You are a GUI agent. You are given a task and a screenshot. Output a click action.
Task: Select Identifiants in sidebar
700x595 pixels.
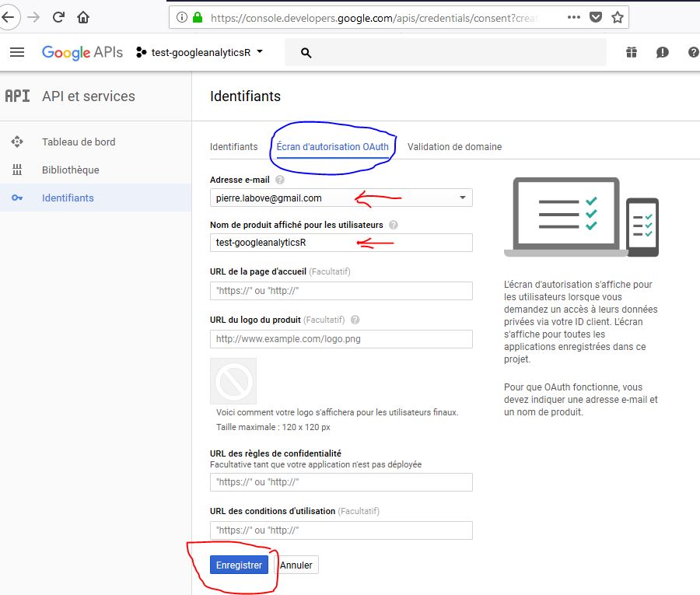point(96,198)
